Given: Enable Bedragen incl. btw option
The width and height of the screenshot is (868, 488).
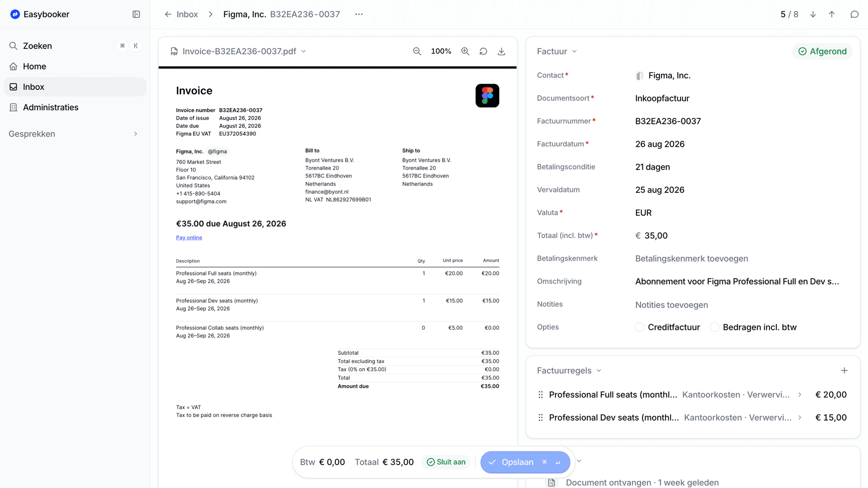Looking at the screenshot, I should coord(714,327).
